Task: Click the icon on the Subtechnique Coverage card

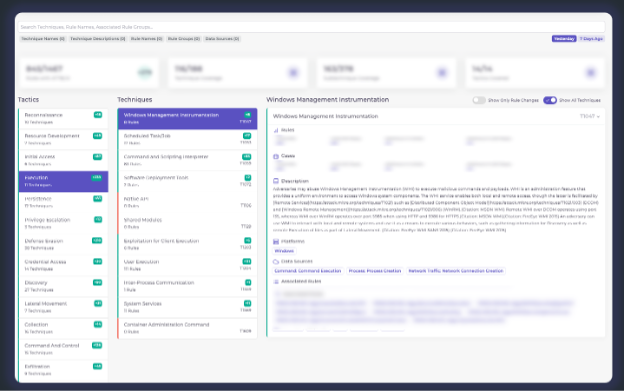Action: pos(442,72)
